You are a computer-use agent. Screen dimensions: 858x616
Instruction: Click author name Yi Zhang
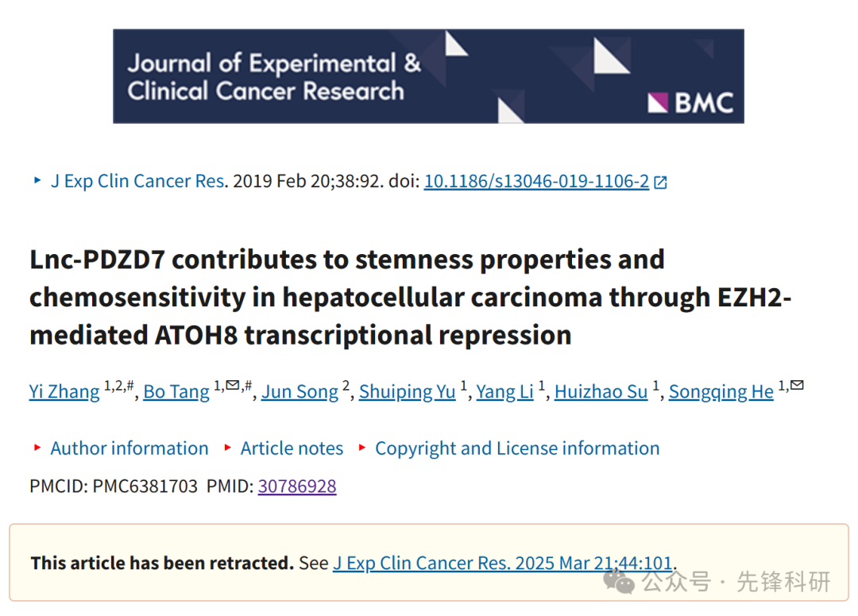[64, 391]
